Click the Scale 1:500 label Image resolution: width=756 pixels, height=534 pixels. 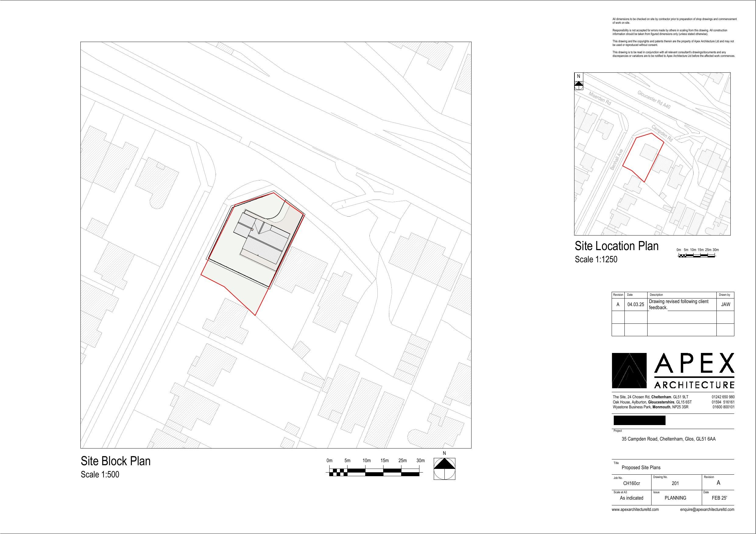(x=100, y=474)
